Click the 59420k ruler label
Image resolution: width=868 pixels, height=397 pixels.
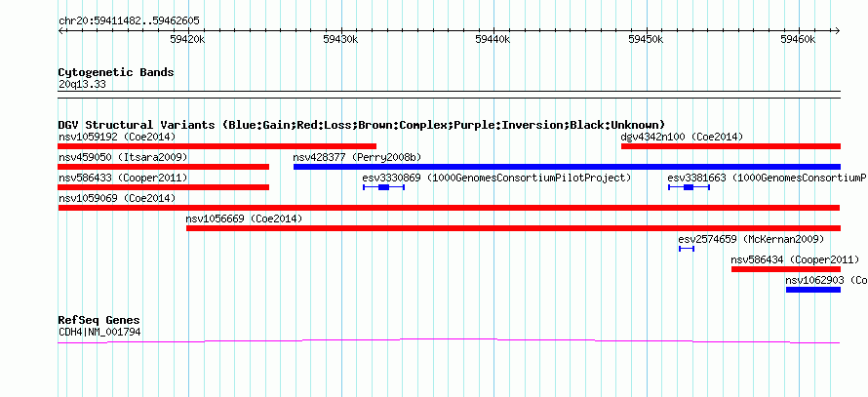(x=187, y=39)
